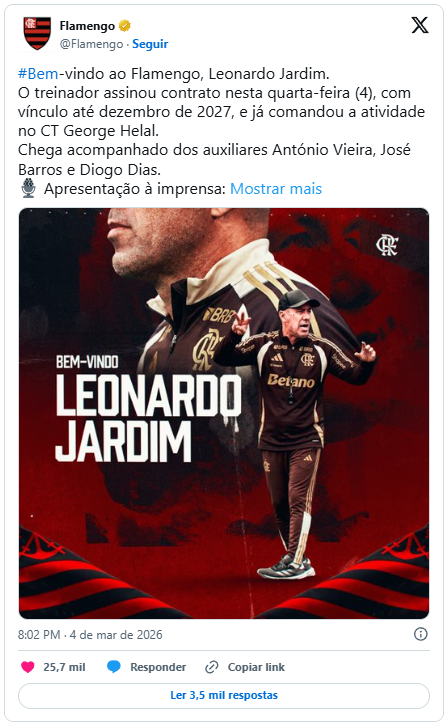
Task: Click the CRF monogram on the image
Action: pyautogui.click(x=387, y=245)
